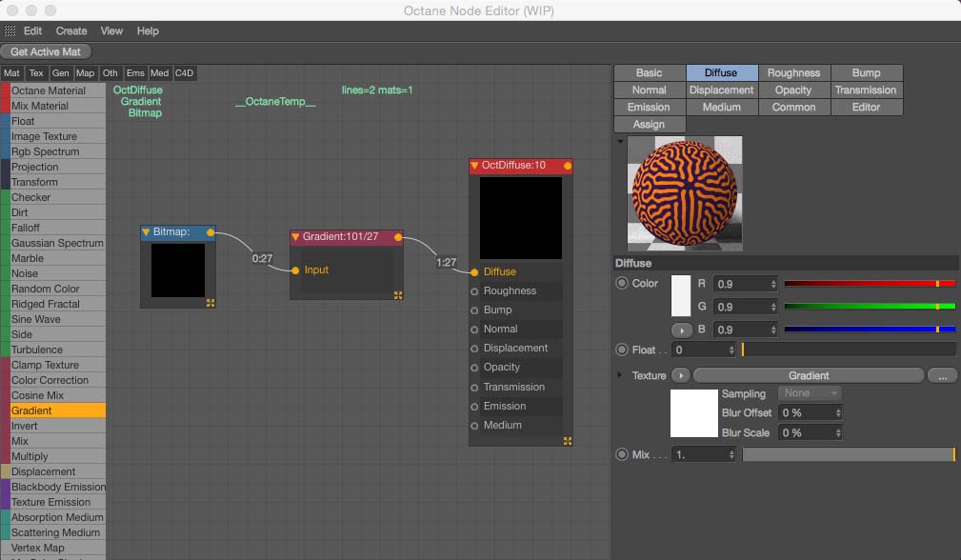Toggle the Gen node filter
Screen dimensions: 961x560
tap(61, 73)
